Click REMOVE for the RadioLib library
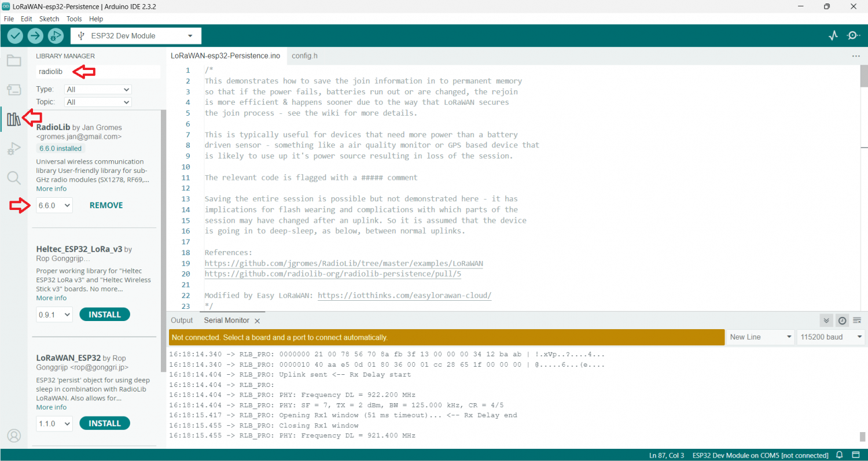868x461 pixels. [x=106, y=205]
